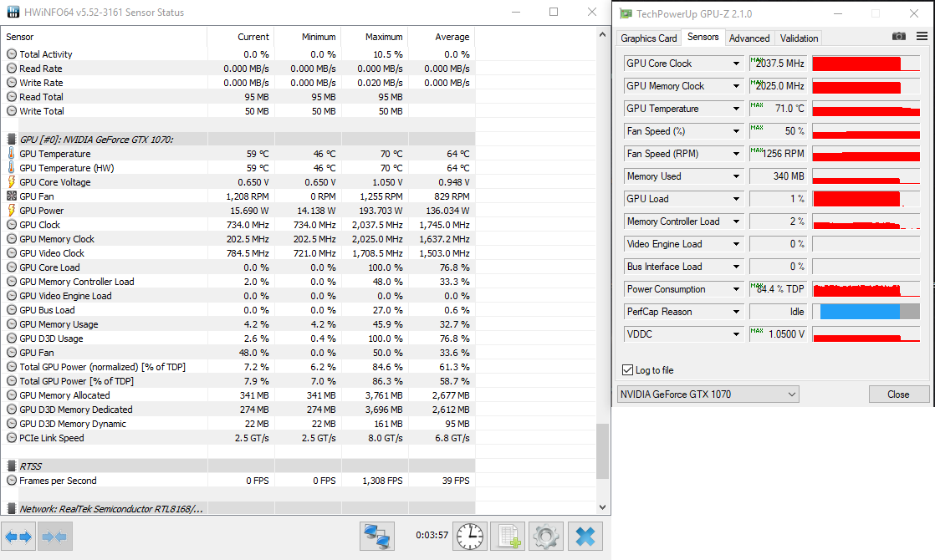This screenshot has width=935, height=560.
Task: Click the Sensor column header
Action: 104,36
